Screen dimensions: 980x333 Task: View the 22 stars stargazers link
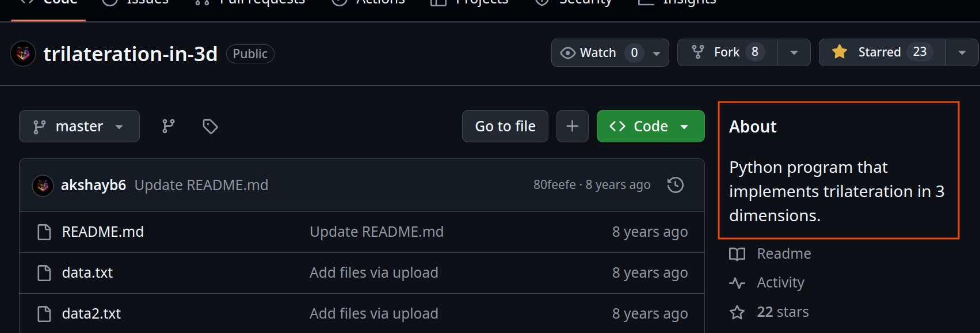782,312
